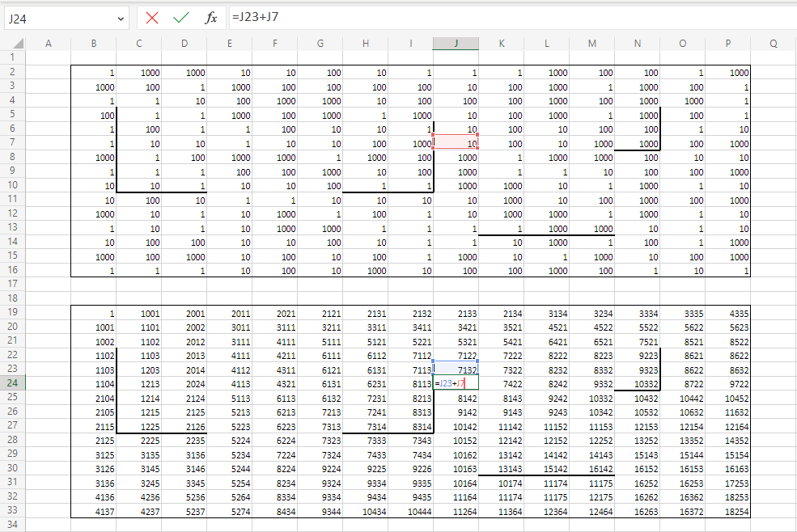Select the row 24 header
797x532 pixels.
click(x=12, y=383)
